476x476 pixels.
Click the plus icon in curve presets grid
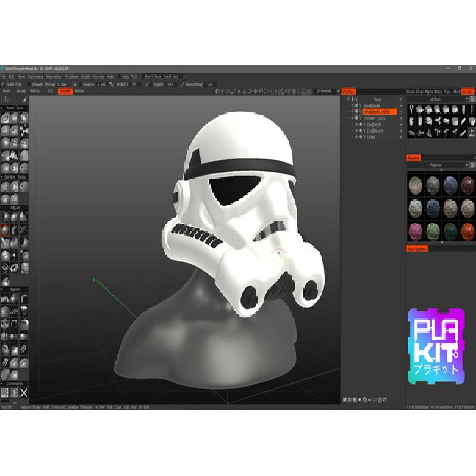pos(472,131)
